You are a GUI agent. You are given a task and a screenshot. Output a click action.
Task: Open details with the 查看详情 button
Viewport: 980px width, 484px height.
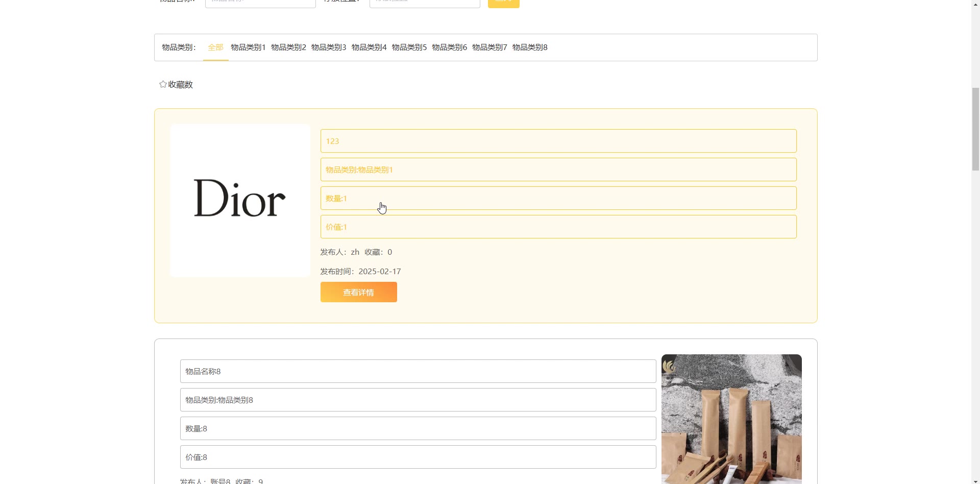tap(359, 292)
